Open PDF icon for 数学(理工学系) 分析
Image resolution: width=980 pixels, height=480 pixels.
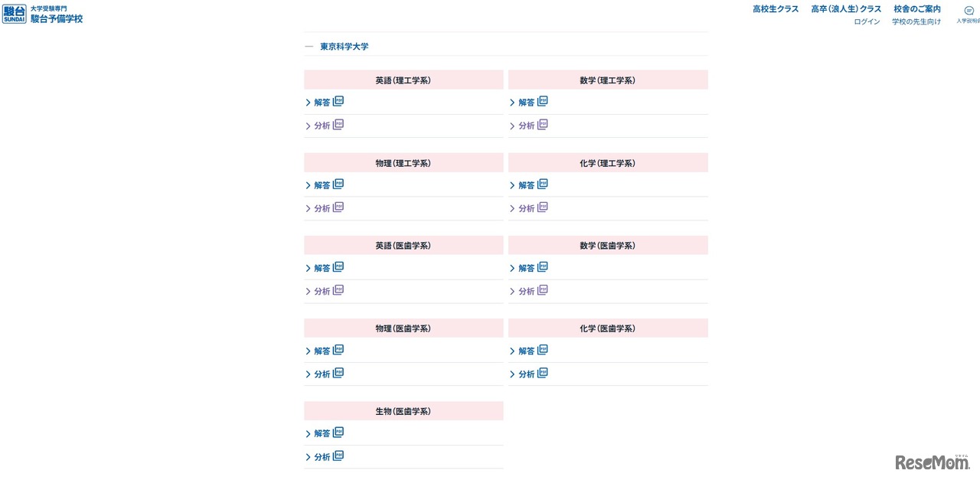tap(543, 124)
